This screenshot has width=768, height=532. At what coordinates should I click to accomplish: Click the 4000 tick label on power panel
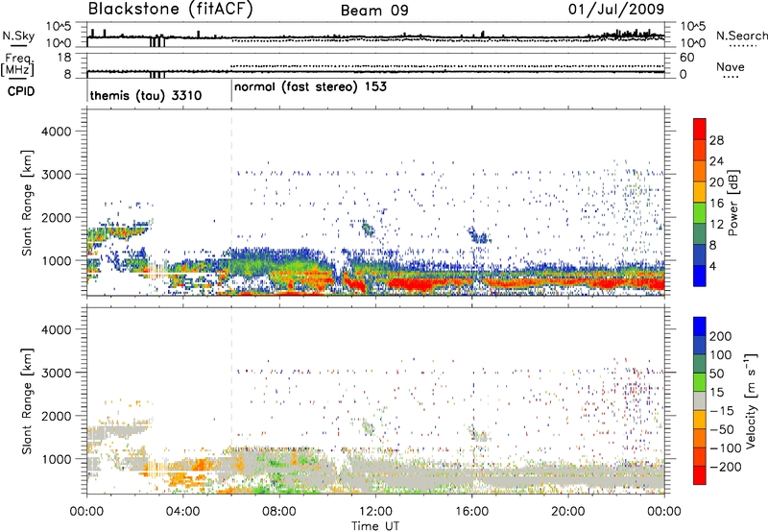tap(57, 132)
